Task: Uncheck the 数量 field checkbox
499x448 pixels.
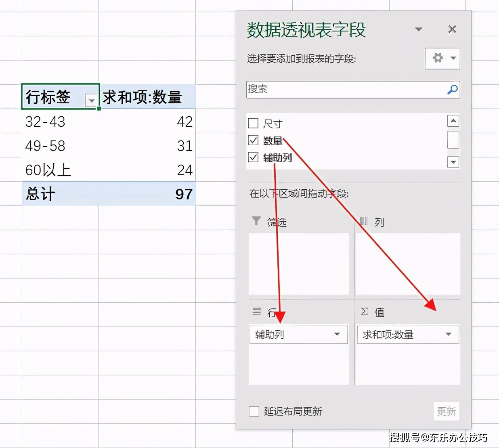Action: (253, 140)
